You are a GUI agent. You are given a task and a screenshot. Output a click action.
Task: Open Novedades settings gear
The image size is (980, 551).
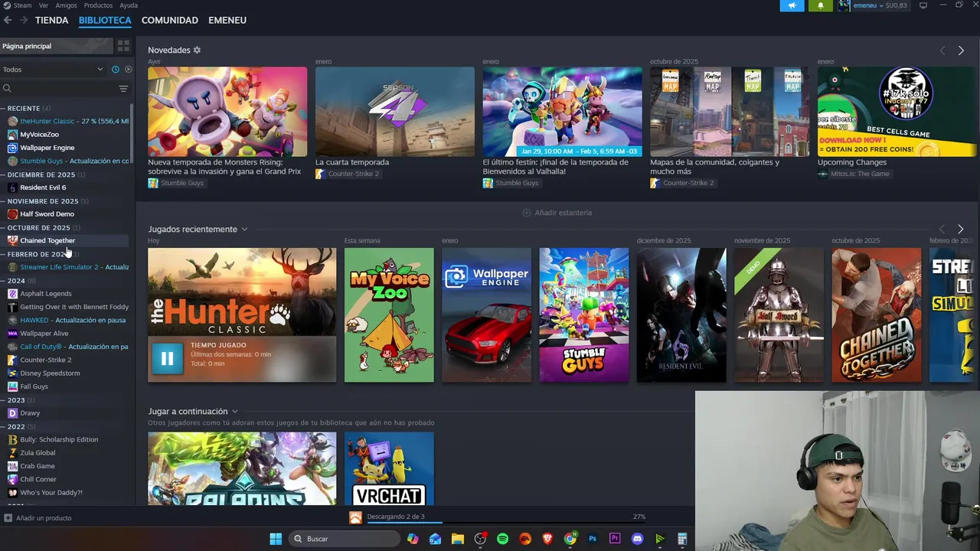coord(197,50)
